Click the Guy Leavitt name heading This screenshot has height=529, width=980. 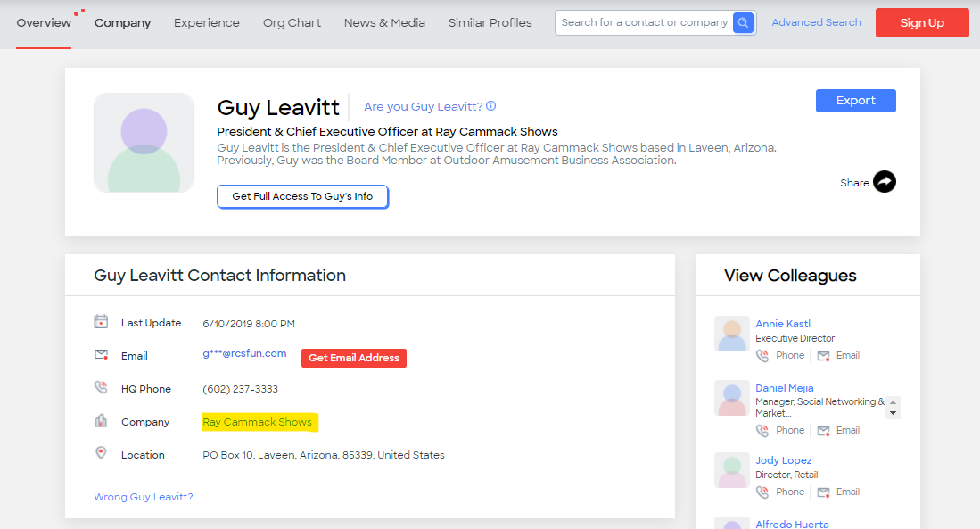pyautogui.click(x=278, y=108)
